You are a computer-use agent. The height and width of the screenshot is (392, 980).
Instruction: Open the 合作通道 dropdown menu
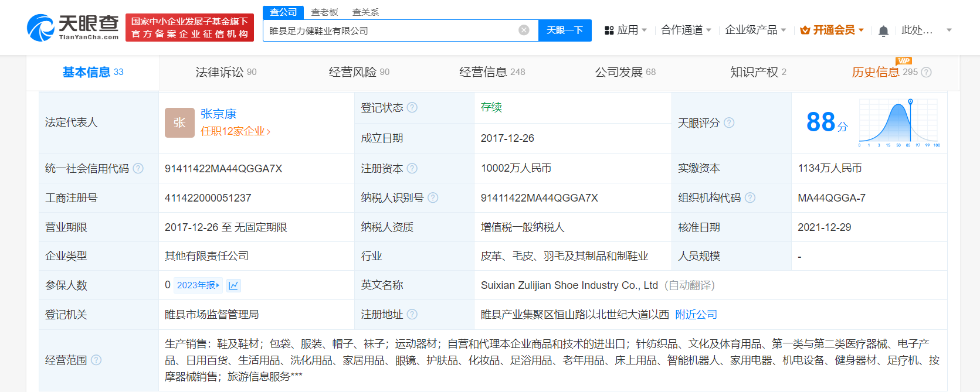coord(686,30)
